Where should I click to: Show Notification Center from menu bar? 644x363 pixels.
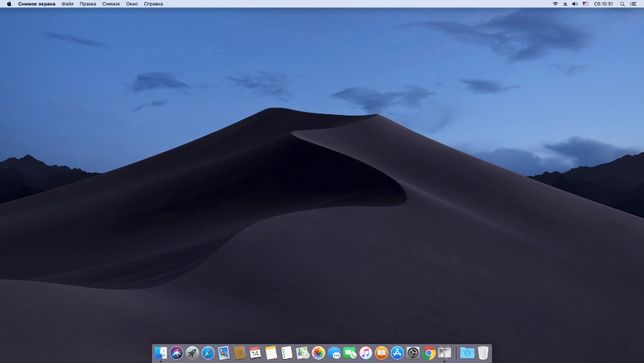[x=634, y=4]
